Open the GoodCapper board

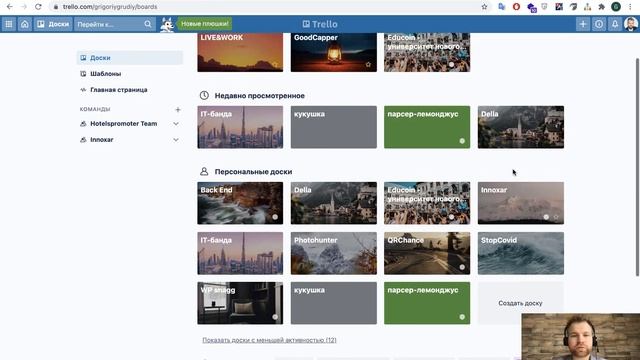333,53
